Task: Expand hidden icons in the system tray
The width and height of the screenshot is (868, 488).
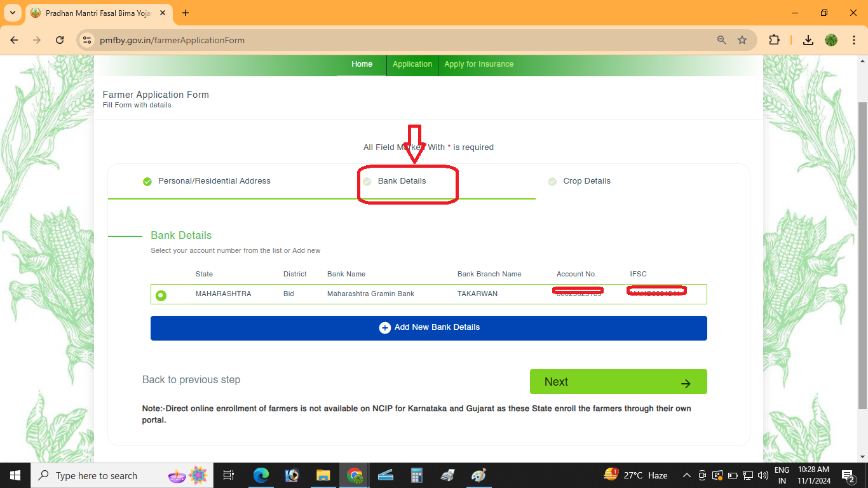Action: pyautogui.click(x=686, y=475)
